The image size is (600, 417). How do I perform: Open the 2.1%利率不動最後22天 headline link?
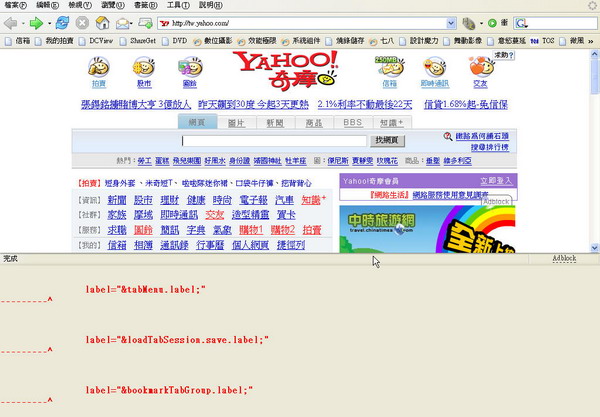coord(365,104)
